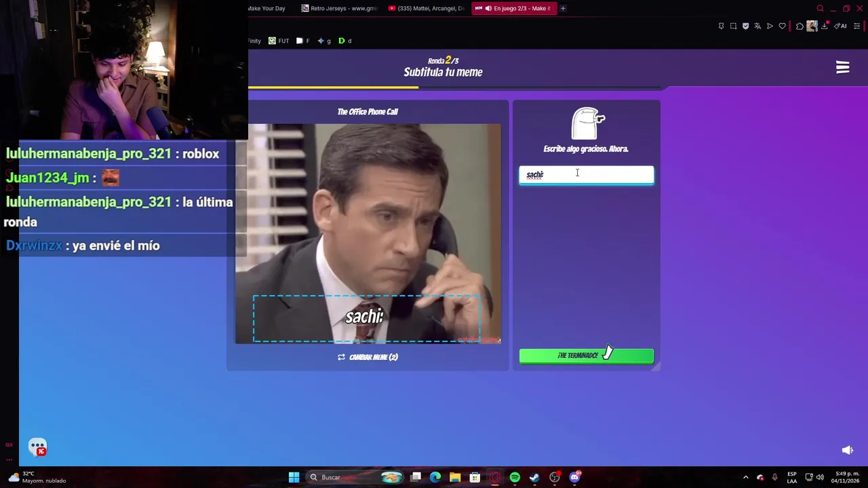Open Opera GX from the taskbar
Viewport: 868px width, 488px height.
495,477
